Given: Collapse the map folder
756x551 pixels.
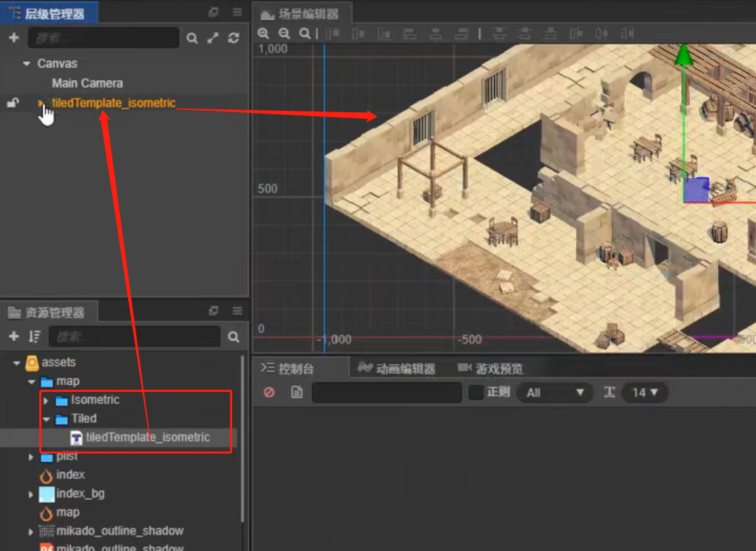Looking at the screenshot, I should coord(32,382).
